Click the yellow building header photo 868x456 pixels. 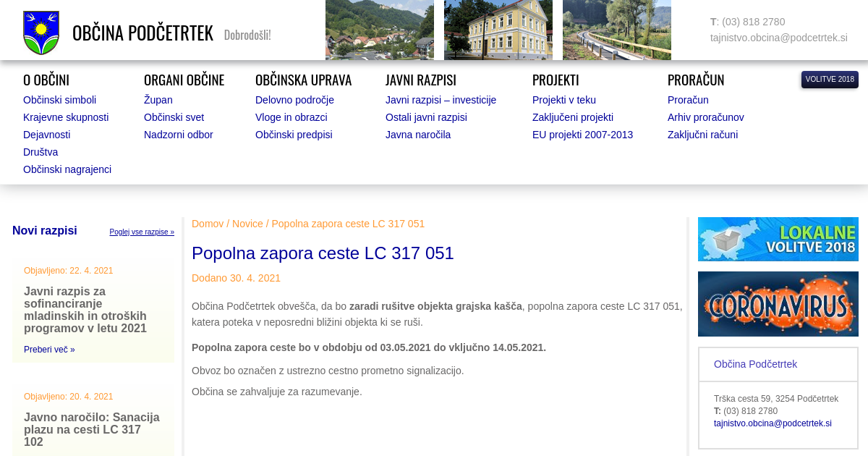[x=498, y=30]
